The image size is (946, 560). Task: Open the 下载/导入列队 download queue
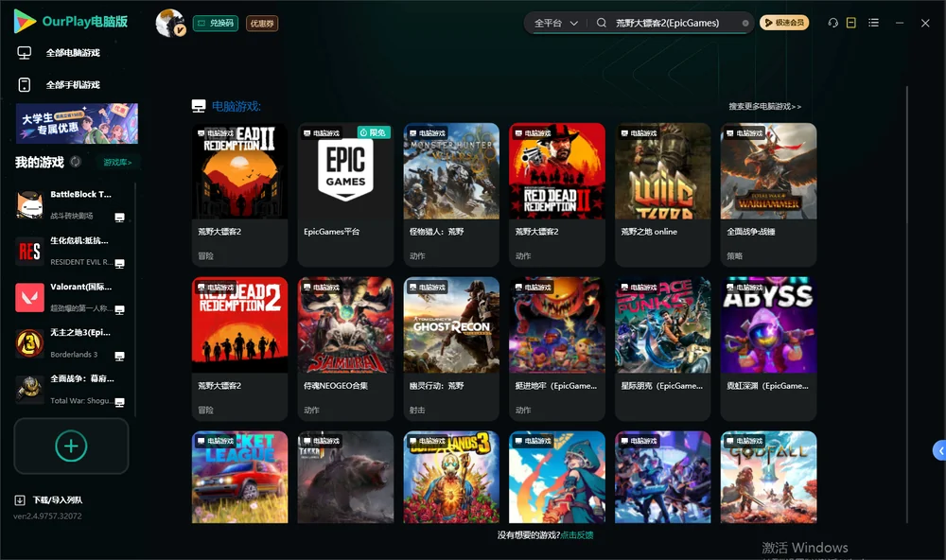pyautogui.click(x=49, y=499)
